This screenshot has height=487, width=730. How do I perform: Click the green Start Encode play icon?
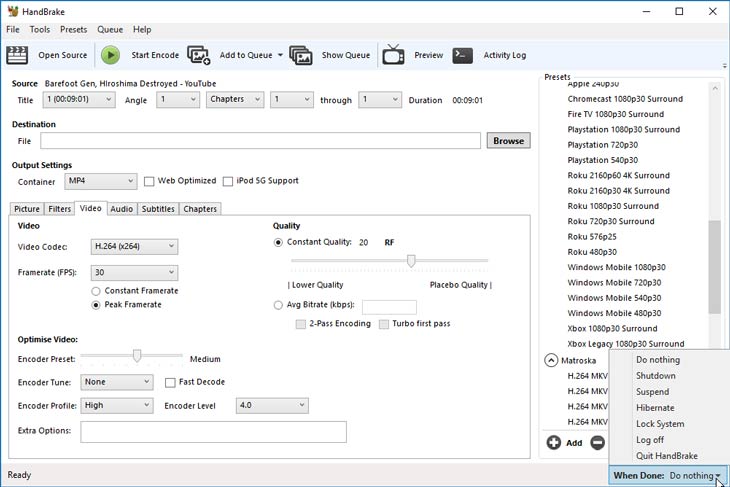click(x=110, y=55)
